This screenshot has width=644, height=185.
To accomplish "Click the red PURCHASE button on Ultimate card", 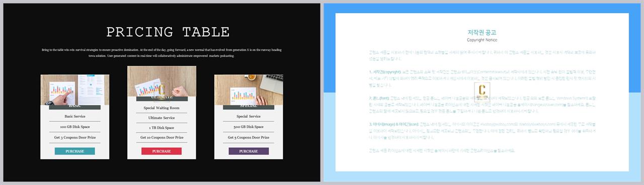I will click(162, 151).
